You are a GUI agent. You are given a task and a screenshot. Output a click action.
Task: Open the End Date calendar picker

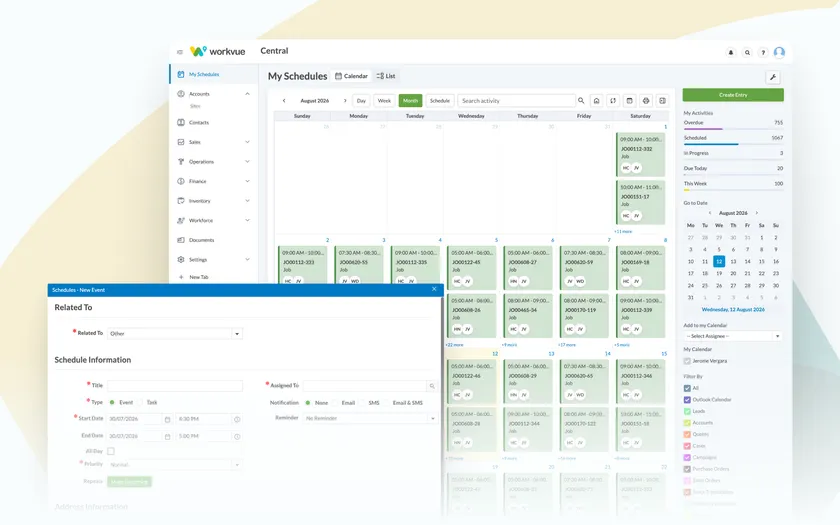coord(168,437)
